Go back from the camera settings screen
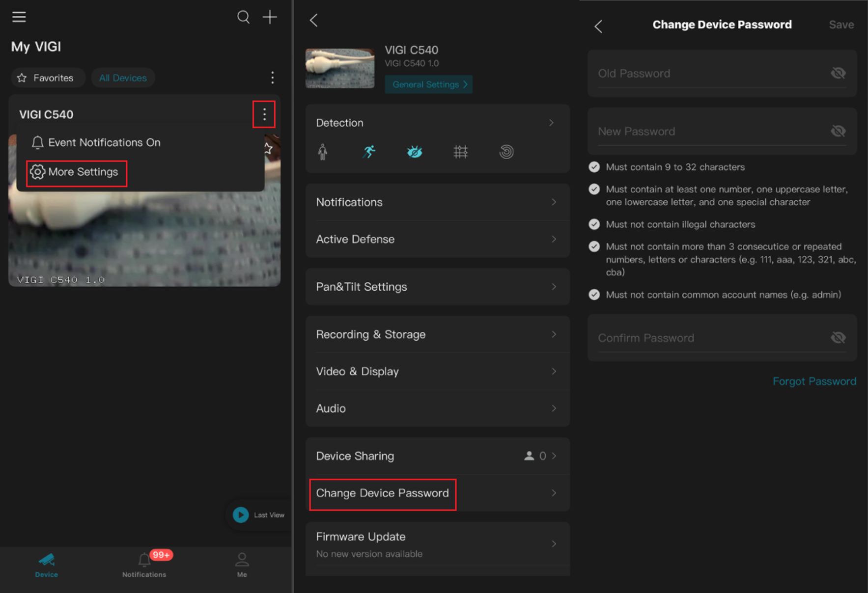 pyautogui.click(x=314, y=20)
